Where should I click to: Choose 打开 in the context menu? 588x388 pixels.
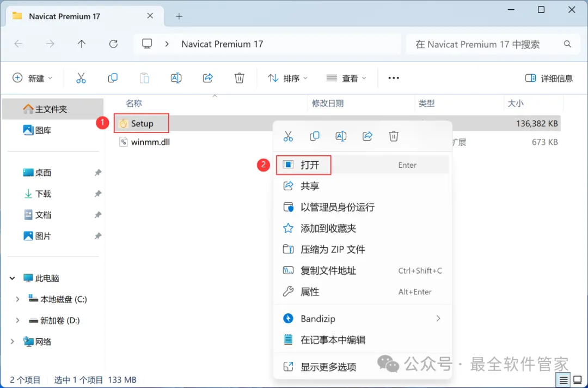[362, 165]
